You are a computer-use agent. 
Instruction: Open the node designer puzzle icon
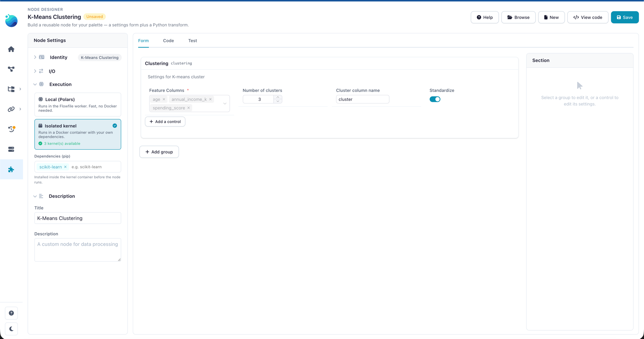(x=11, y=169)
